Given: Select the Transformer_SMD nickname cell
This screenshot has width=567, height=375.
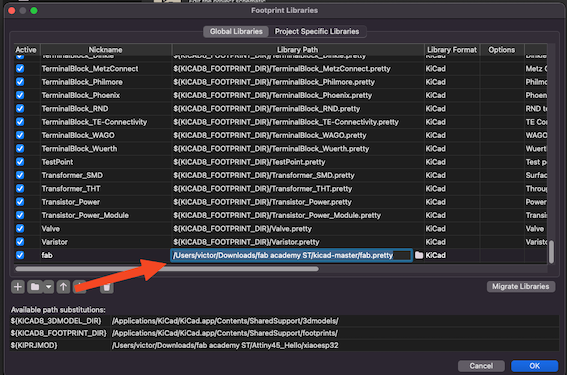Looking at the screenshot, I should coord(106,175).
